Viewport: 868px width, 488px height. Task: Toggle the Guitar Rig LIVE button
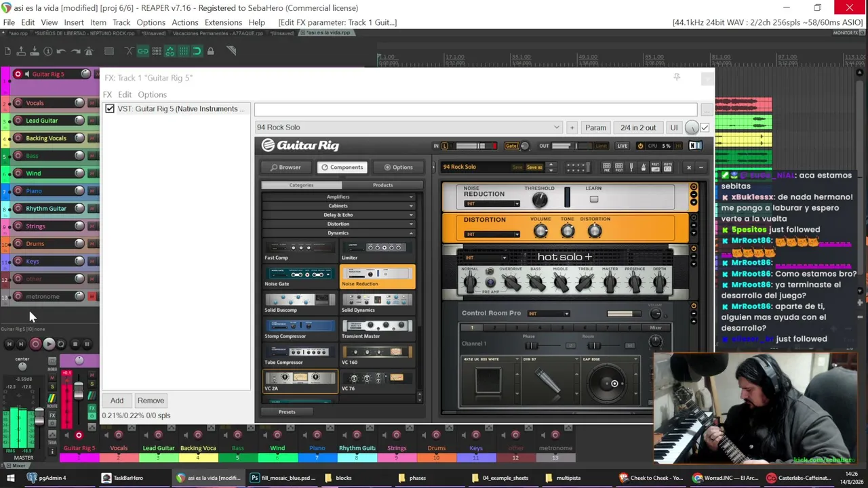(622, 146)
